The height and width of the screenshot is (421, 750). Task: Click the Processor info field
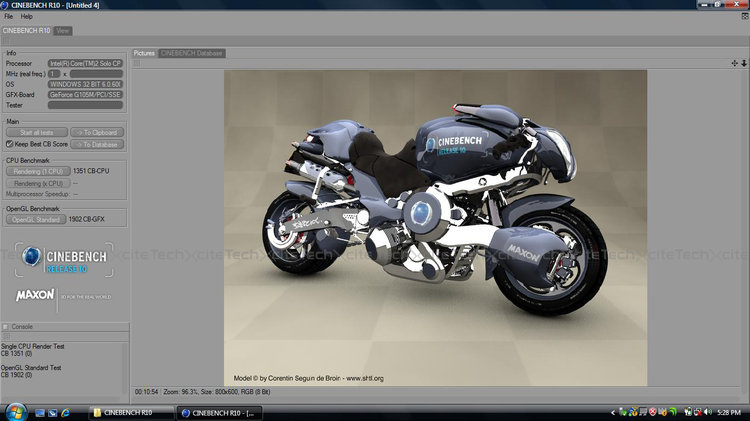tap(85, 64)
